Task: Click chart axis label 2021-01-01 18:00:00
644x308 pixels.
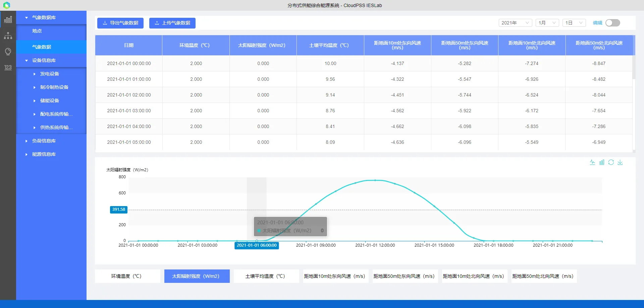Action: point(493,245)
